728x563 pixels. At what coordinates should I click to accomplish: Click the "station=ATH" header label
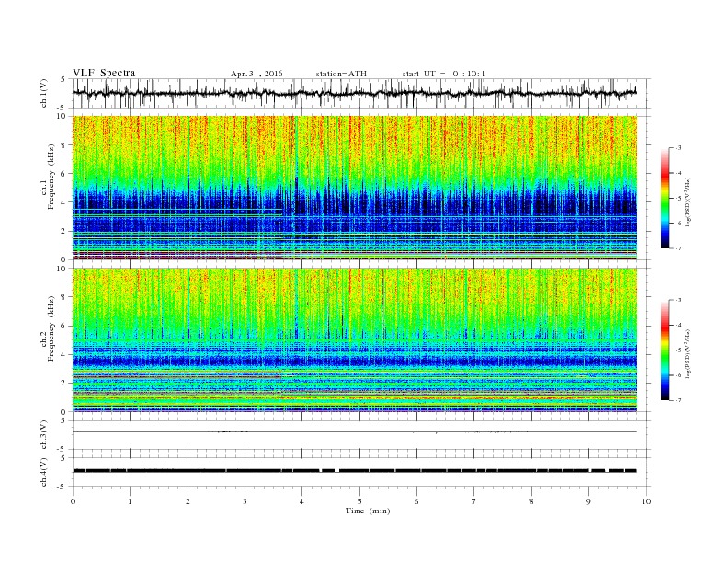click(341, 74)
